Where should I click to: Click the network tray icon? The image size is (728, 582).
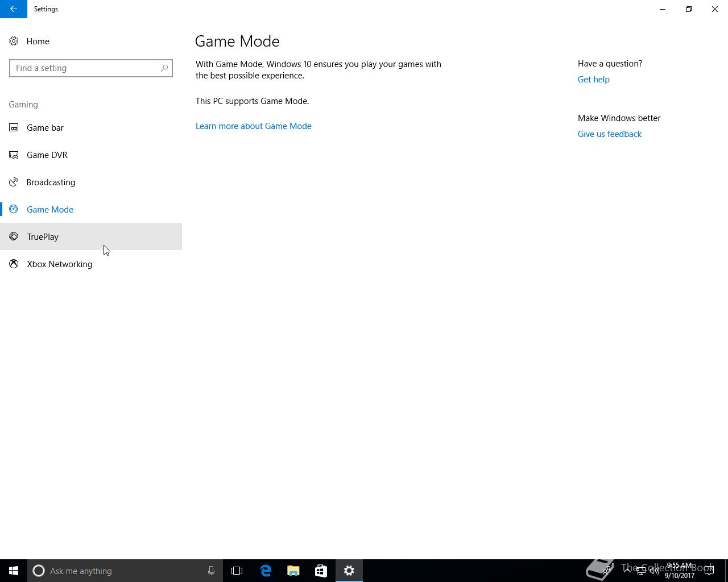click(641, 571)
